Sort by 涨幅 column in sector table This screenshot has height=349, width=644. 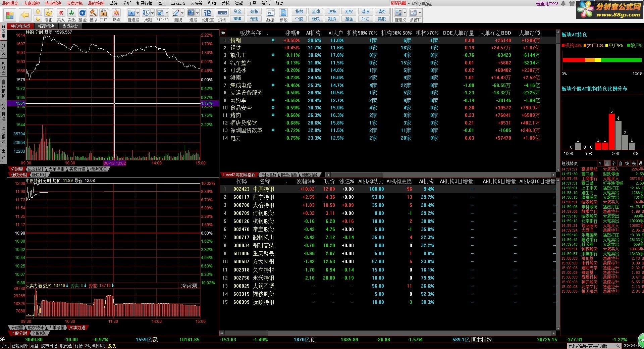pos(292,33)
